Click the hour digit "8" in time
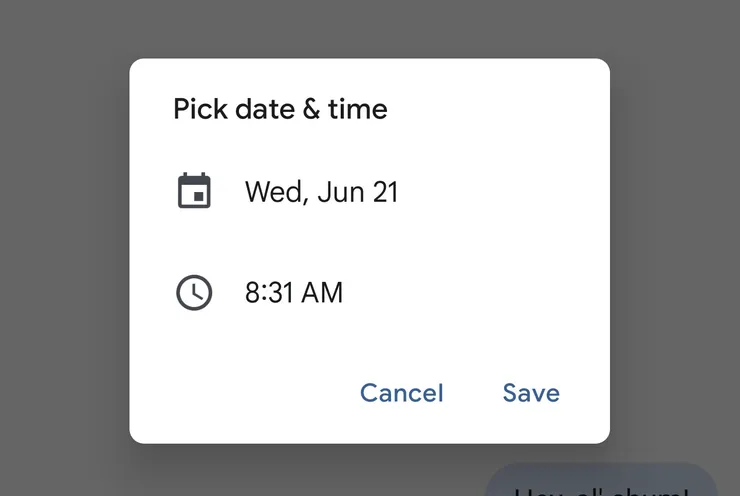 click(x=252, y=292)
